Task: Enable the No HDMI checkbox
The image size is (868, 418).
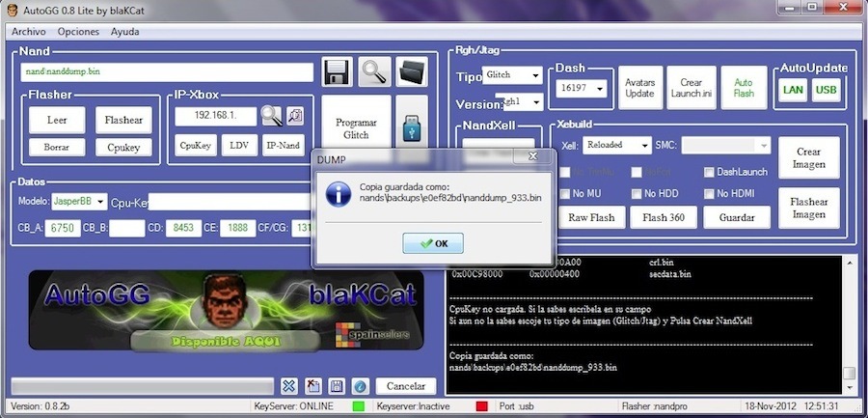Action: point(709,194)
